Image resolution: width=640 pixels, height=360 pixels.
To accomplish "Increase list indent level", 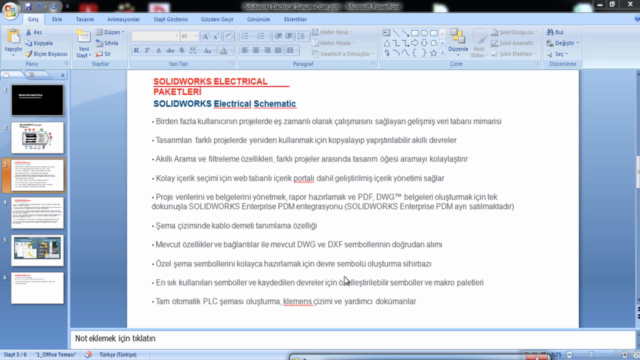I will point(289,36).
